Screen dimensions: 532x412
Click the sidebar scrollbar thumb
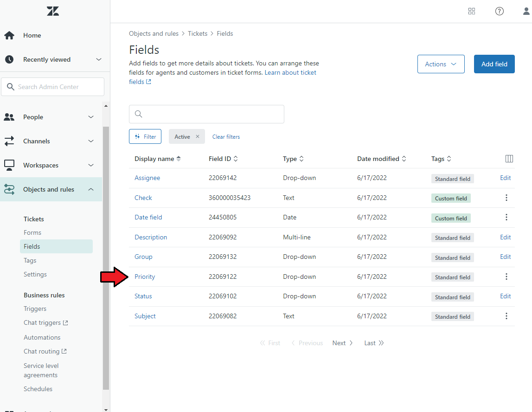tap(106, 258)
